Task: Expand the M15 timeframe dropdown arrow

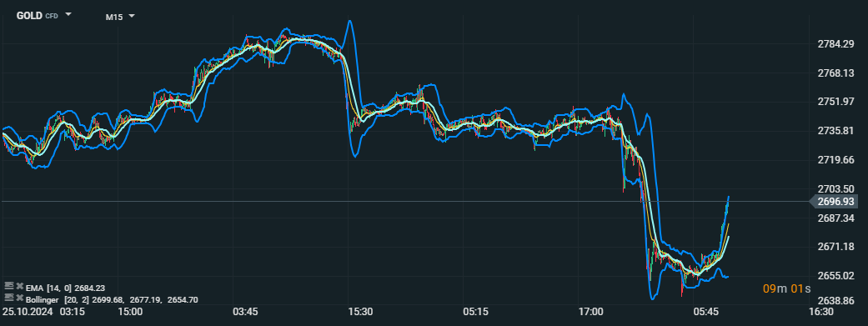Action: point(132,16)
